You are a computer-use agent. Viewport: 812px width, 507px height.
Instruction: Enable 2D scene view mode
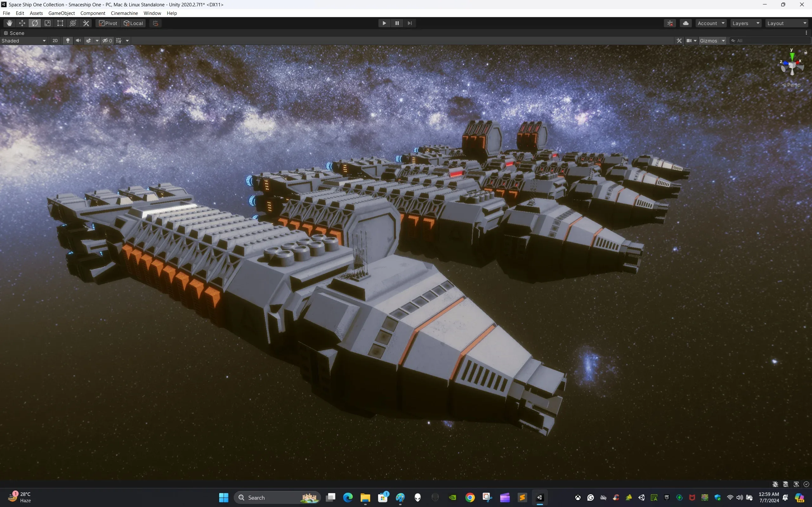point(55,40)
